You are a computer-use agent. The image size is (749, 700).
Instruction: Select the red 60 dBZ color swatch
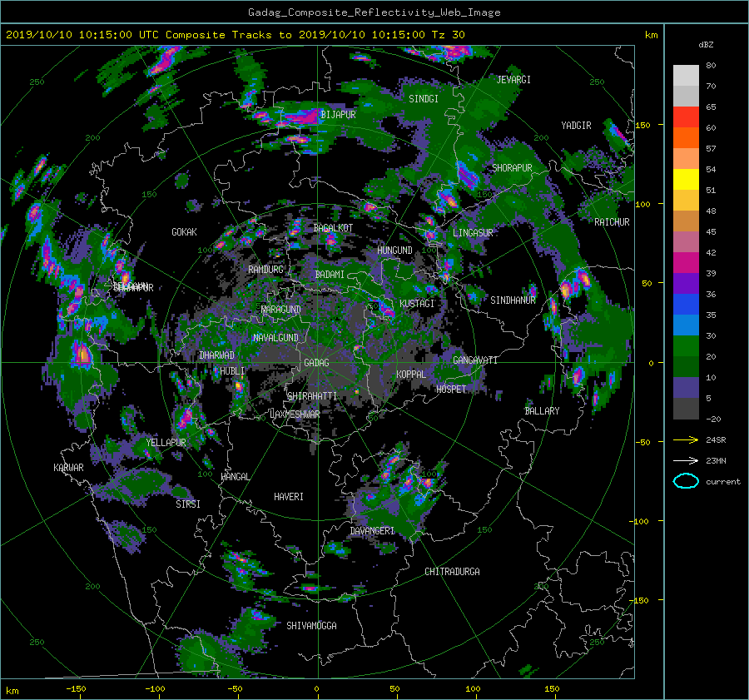[x=686, y=117]
